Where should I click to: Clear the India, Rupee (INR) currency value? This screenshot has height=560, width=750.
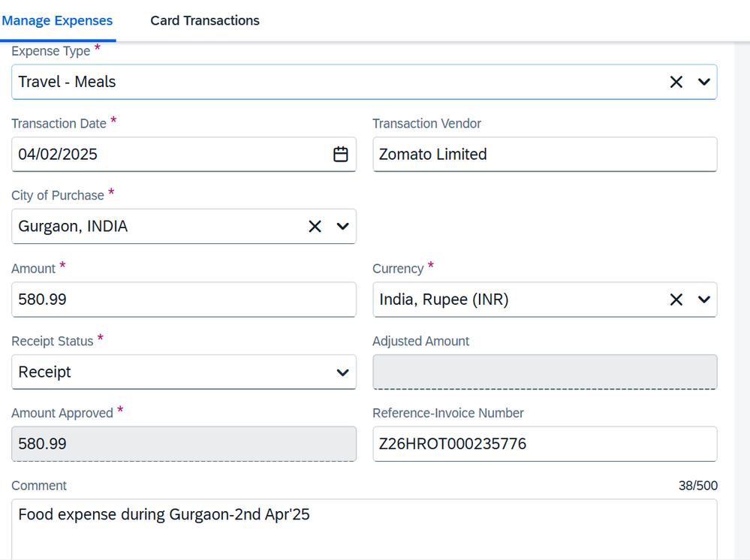(676, 300)
